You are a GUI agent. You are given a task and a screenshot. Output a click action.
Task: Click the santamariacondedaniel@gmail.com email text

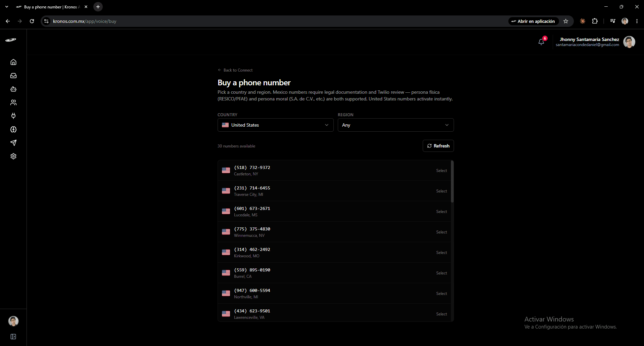coord(587,45)
